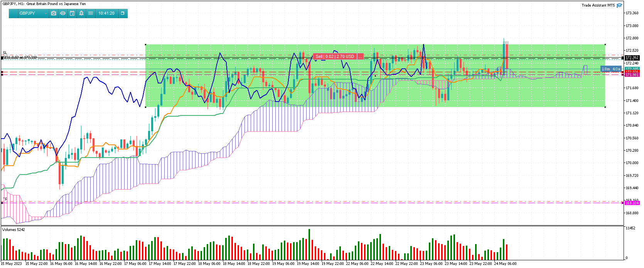Click the magenta 169.104 price tag
The height and width of the screenshot is (268, 644).
click(632, 203)
